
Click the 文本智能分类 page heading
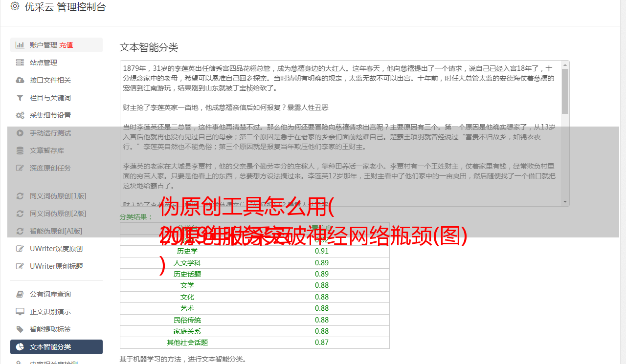coord(149,47)
